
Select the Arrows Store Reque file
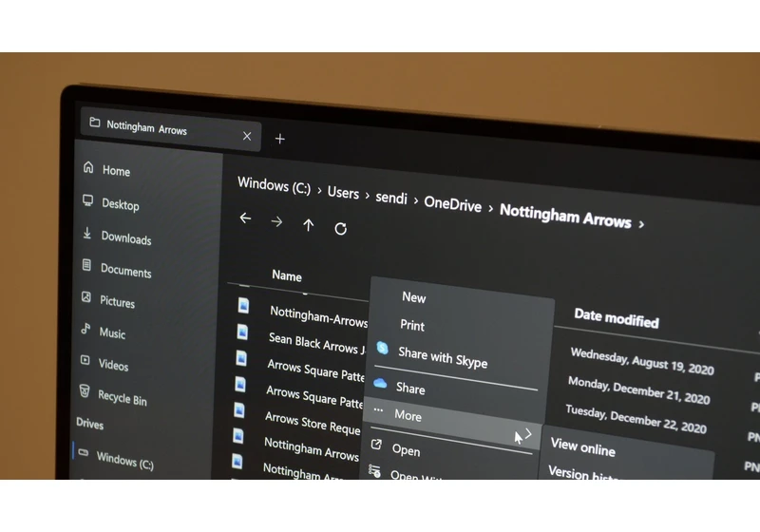coord(313,423)
